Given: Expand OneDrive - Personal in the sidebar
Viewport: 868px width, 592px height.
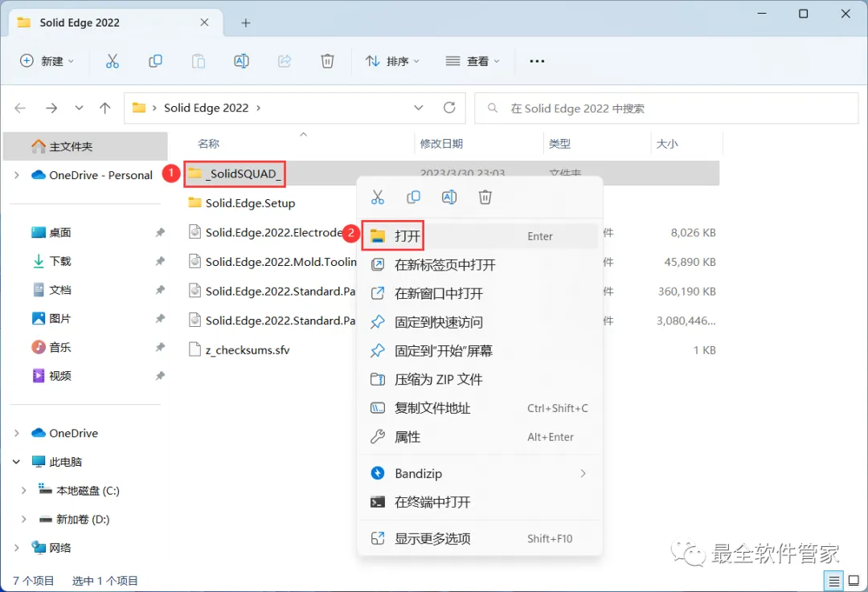Looking at the screenshot, I should click(x=17, y=175).
